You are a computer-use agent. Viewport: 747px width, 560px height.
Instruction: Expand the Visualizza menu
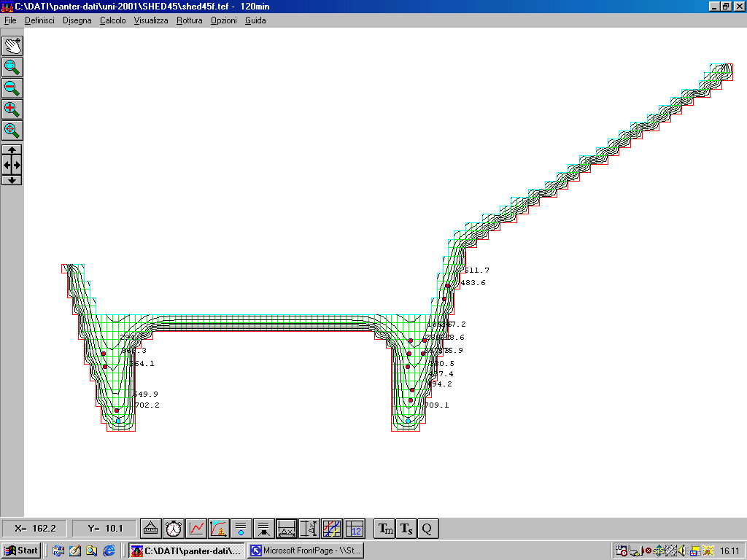[150, 20]
